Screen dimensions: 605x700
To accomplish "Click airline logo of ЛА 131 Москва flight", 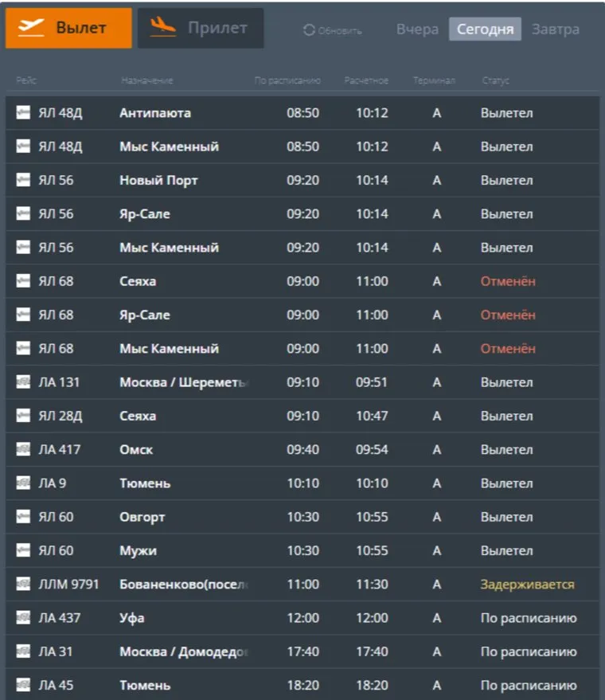I will 23,382.
